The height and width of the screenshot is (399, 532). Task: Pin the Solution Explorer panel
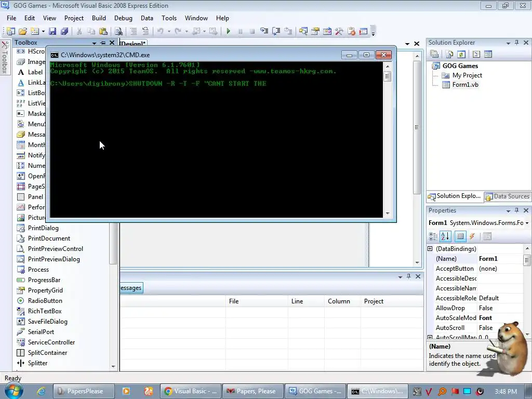517,43
